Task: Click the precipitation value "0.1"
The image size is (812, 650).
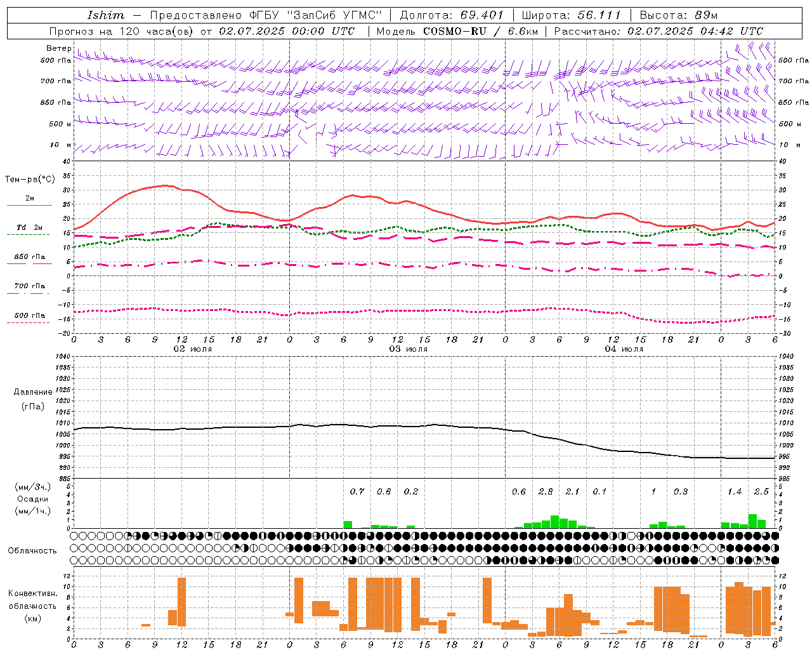Action: (599, 491)
